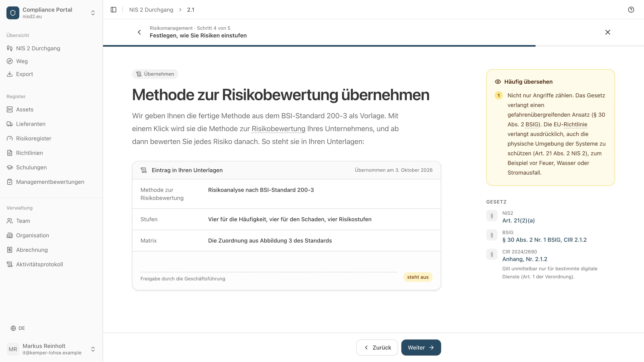Close the step with the X
Screen dimensions: 644x362
coord(608,32)
